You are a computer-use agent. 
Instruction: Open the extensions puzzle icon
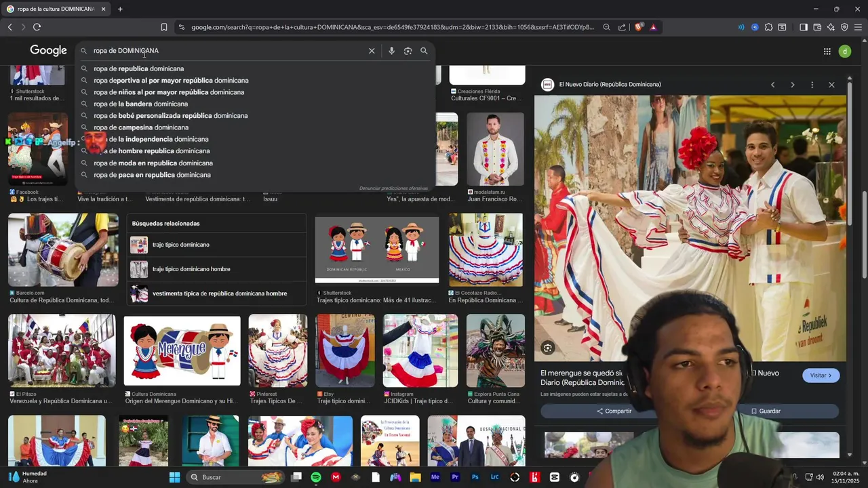(x=768, y=27)
